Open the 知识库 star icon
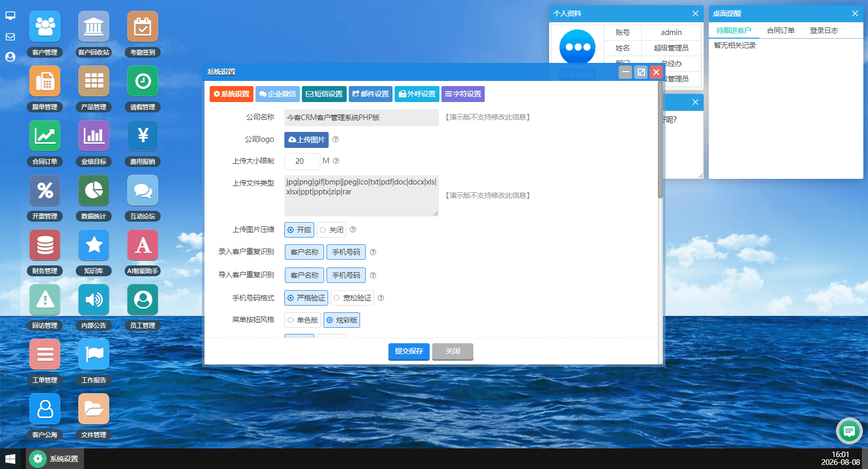The width and height of the screenshot is (868, 469). tap(94, 245)
